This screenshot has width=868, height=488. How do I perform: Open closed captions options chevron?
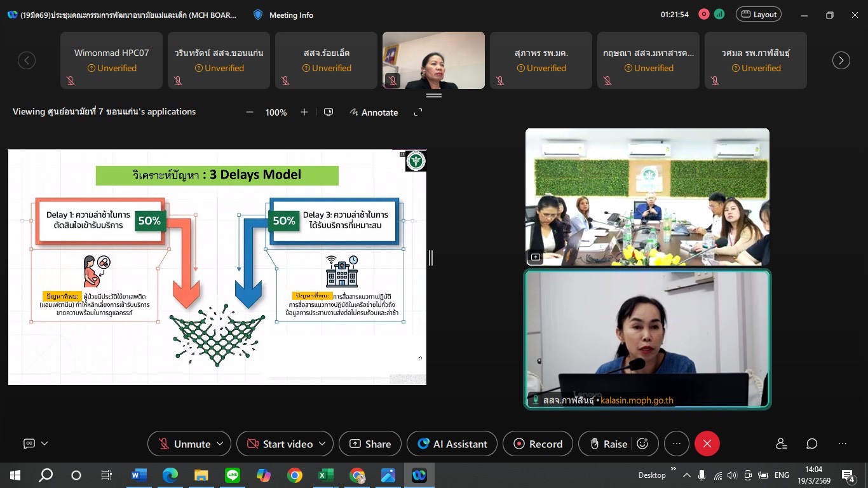click(x=44, y=444)
